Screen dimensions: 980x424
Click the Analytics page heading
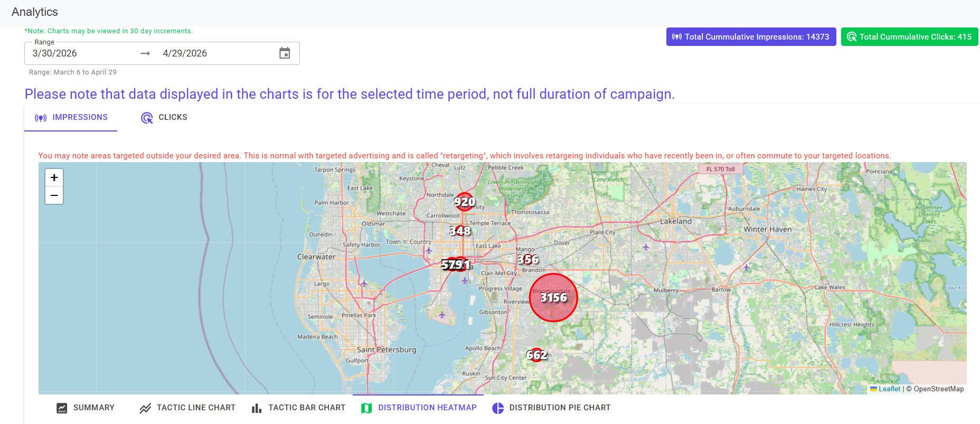point(35,12)
